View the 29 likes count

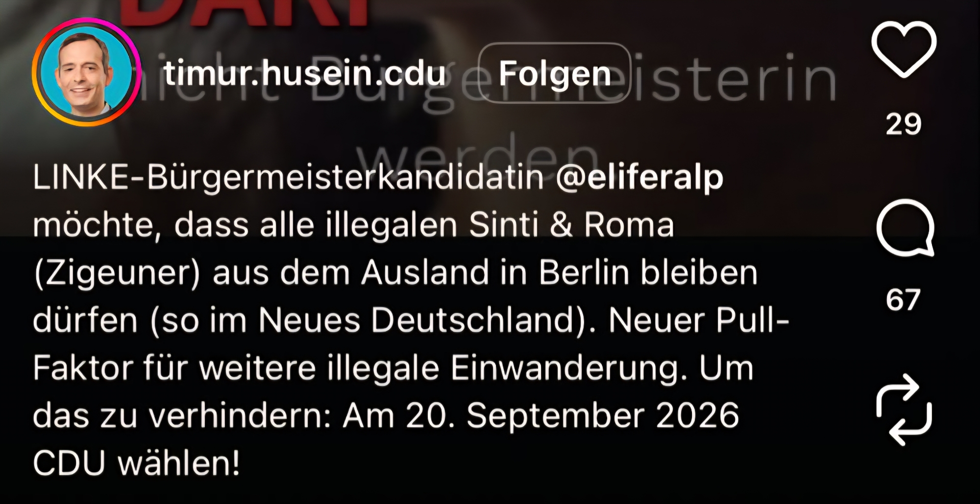pos(904,124)
